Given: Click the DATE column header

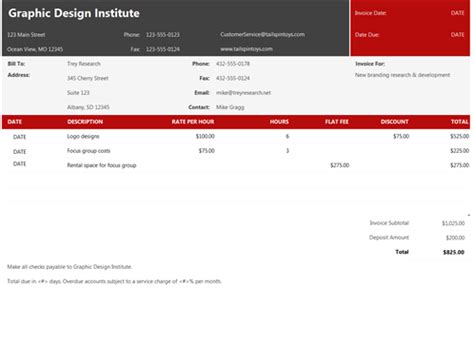Looking at the screenshot, I should [15, 122].
